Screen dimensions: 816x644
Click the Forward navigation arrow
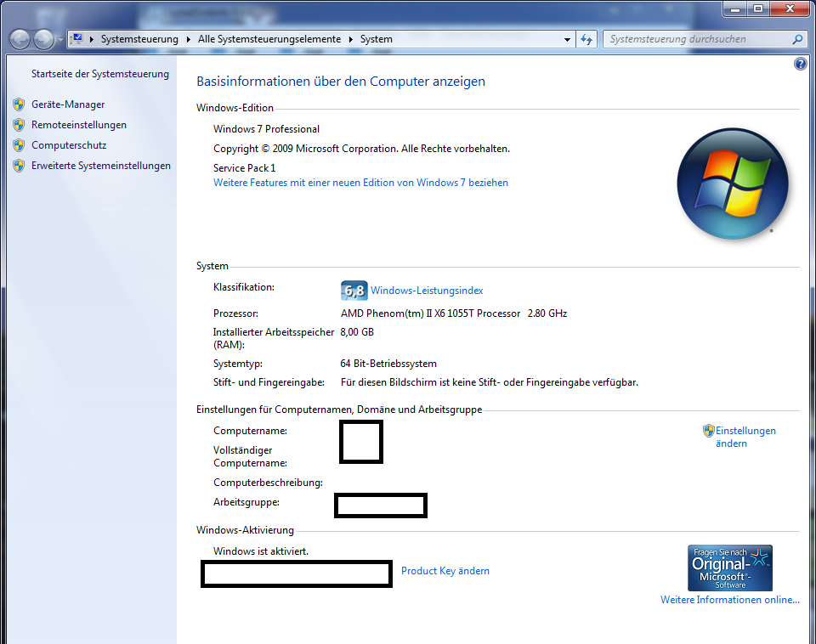point(43,40)
